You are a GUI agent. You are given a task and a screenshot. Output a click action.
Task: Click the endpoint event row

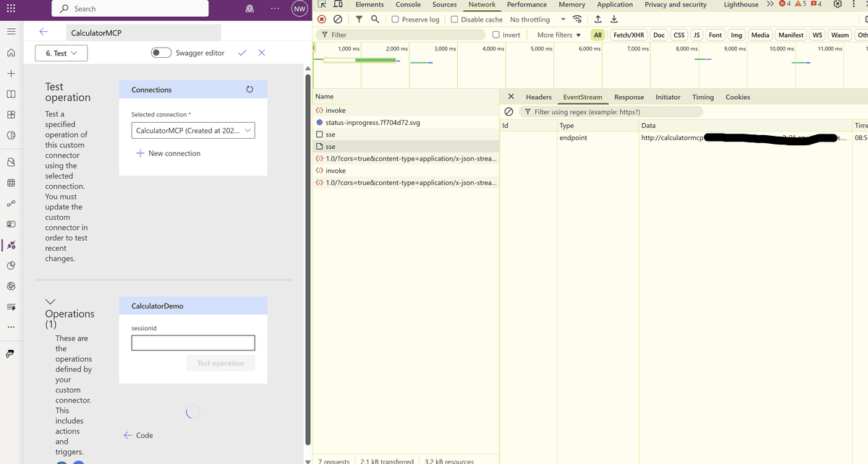click(x=684, y=137)
